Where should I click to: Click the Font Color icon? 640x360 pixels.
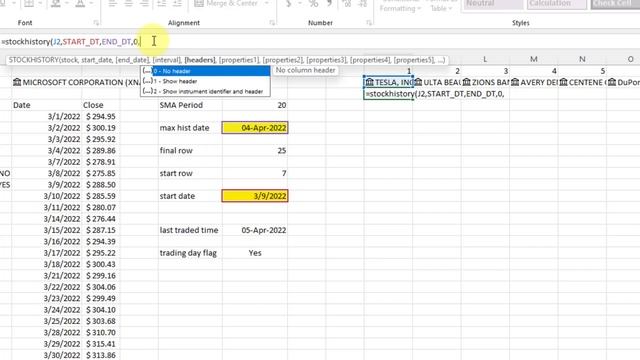point(80,4)
